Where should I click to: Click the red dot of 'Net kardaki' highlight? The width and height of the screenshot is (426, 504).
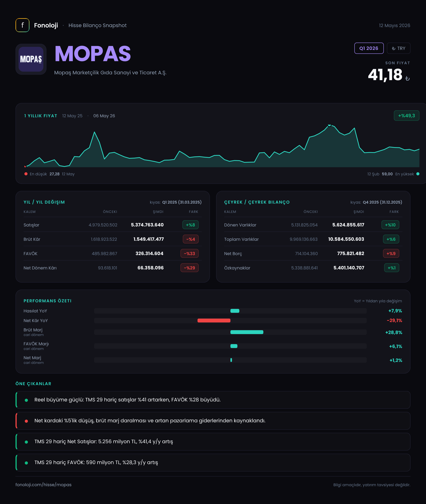click(26, 421)
